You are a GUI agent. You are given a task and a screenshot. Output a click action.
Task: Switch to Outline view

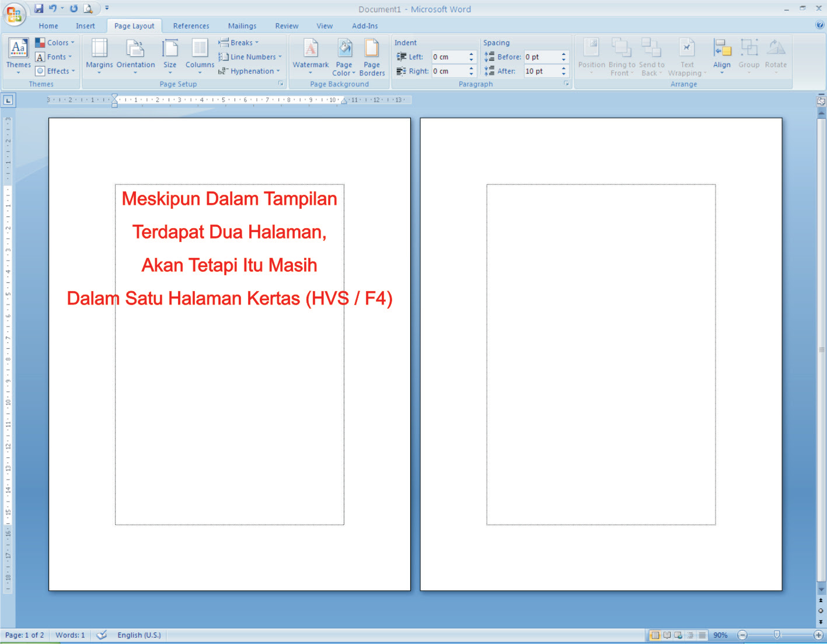tap(690, 635)
